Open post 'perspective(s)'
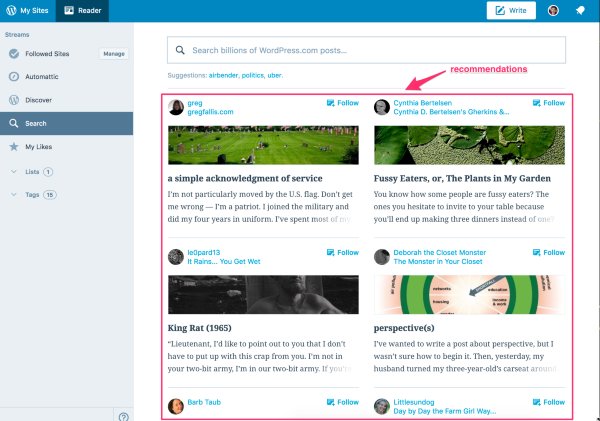This screenshot has width=600, height=421. click(x=404, y=328)
